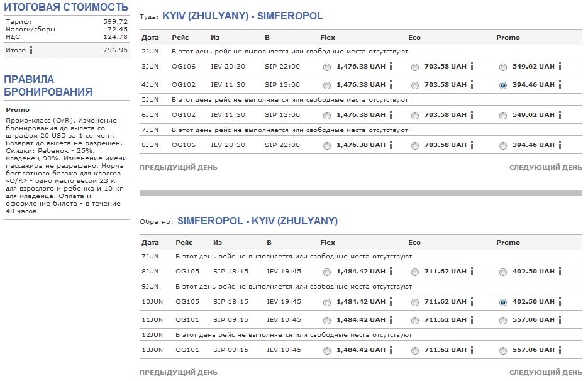The image size is (588, 381).
Task: Click the ПРАВИЛА БРОНИРОВАНИЯ heading
Action: tap(48, 86)
